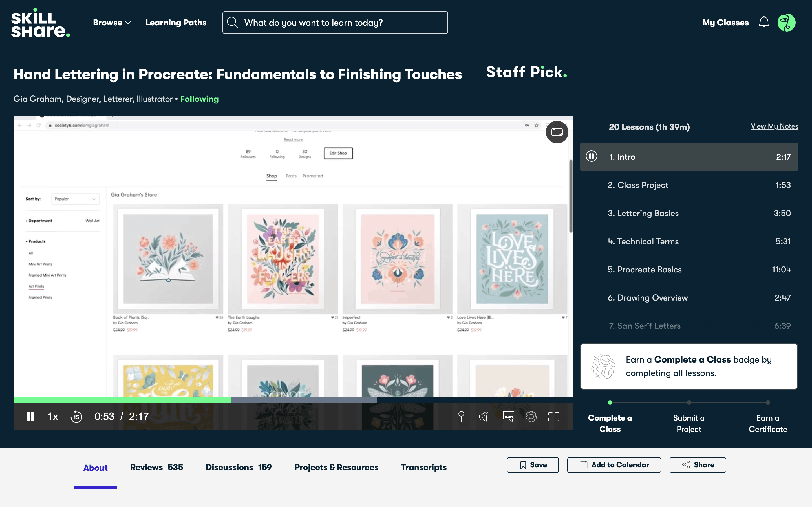Click the Add to Calendar button
Screen dimensions: 812x507
(614, 465)
